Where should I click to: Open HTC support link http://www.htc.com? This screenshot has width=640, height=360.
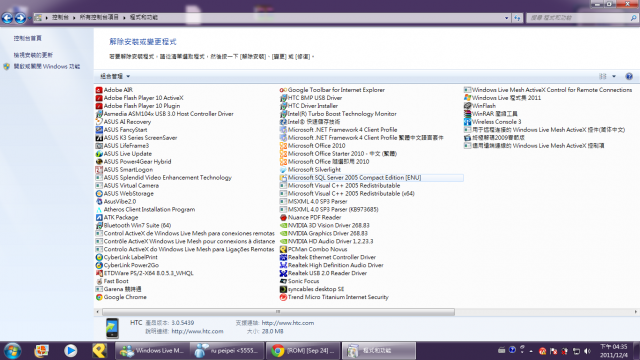click(288, 323)
